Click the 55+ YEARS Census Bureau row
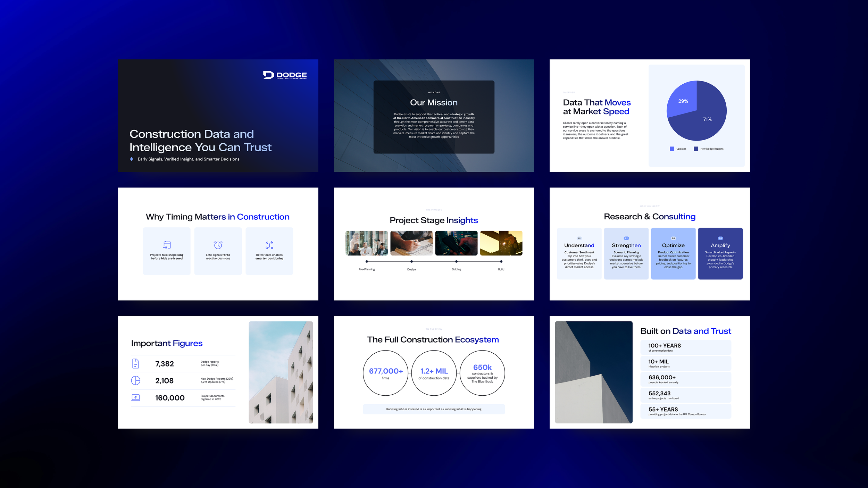The width and height of the screenshot is (868, 488). [686, 411]
